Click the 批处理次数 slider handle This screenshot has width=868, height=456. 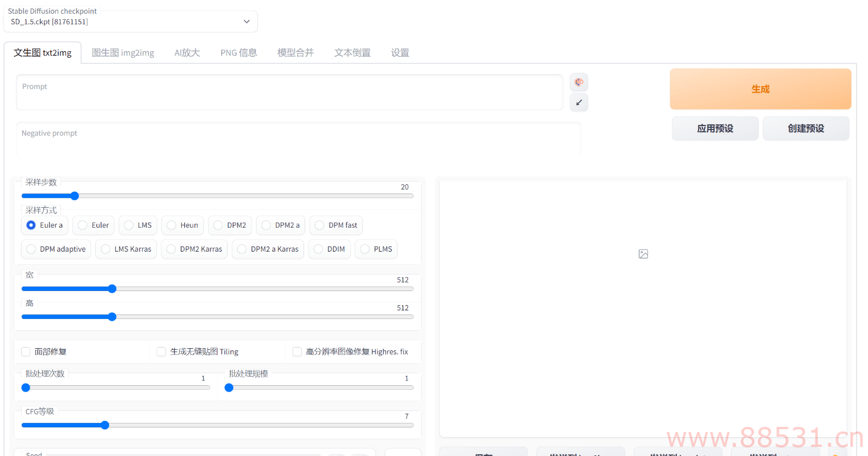point(26,388)
